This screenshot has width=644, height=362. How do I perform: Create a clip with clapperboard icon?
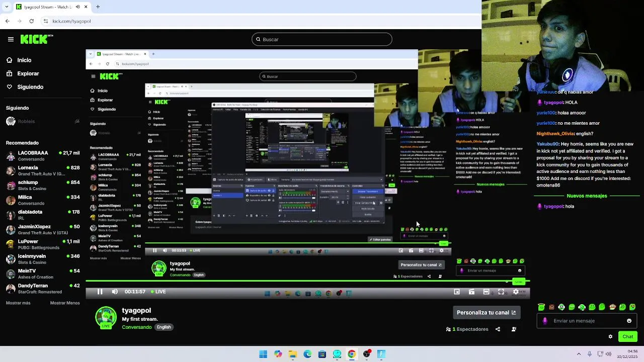tap(471, 292)
